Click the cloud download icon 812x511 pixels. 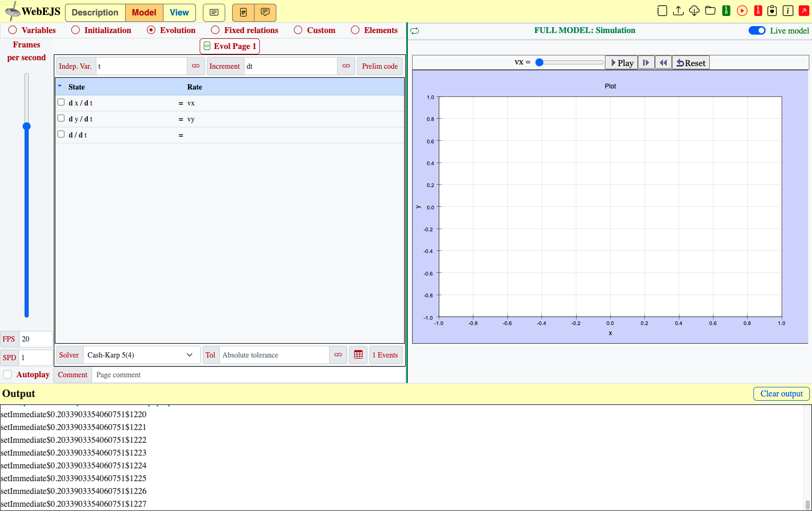point(694,11)
